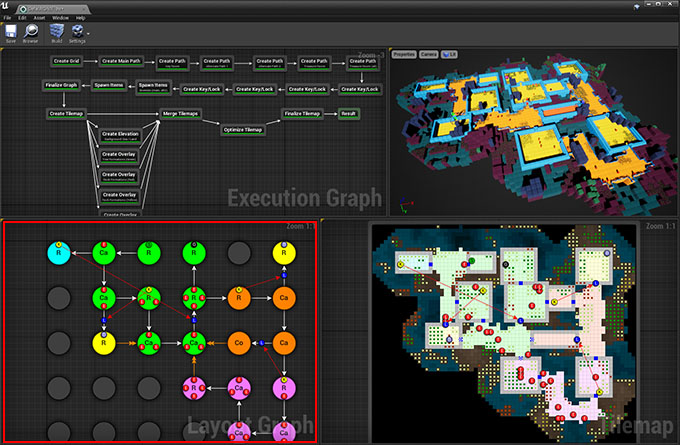Click the tilemap preview image
Viewport: 680px width, 445px height.
[504, 332]
